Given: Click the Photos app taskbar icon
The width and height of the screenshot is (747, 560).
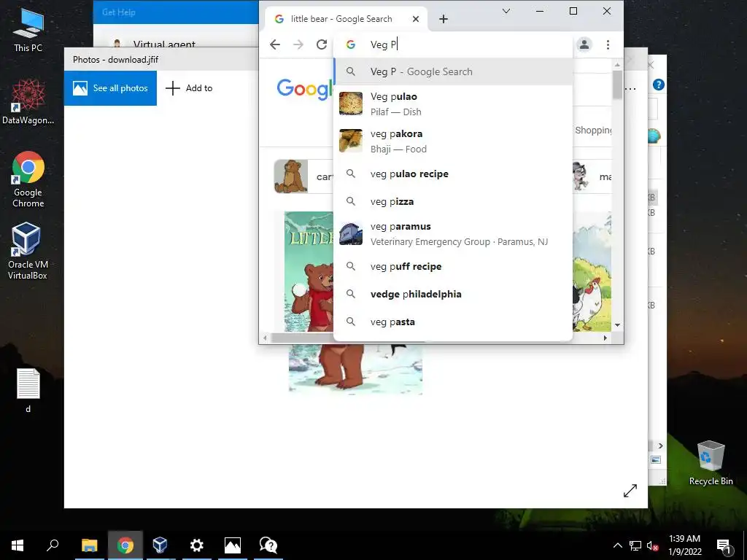Looking at the screenshot, I should pos(233,545).
